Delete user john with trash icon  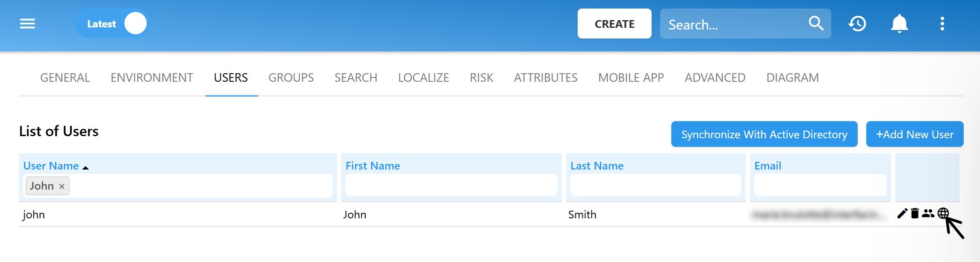coord(915,213)
